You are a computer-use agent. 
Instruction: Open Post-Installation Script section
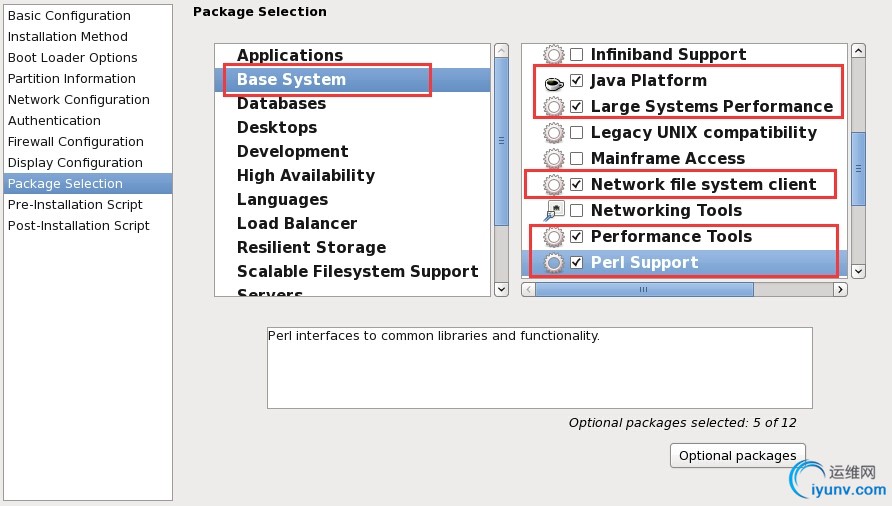point(88,226)
